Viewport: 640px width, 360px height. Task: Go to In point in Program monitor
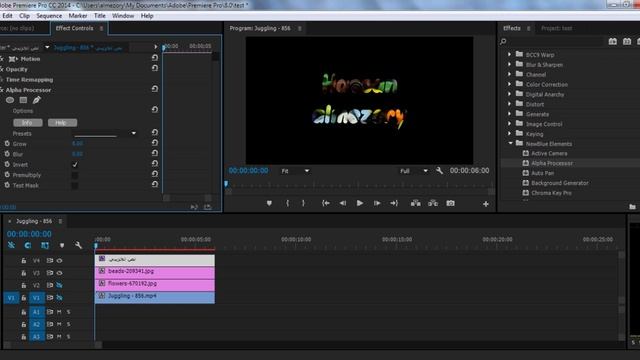pos(326,203)
